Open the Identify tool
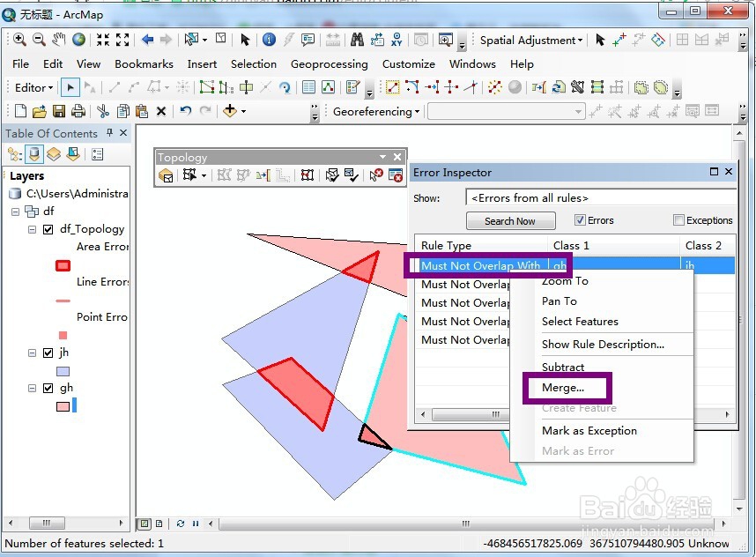The image size is (756, 557). (269, 40)
